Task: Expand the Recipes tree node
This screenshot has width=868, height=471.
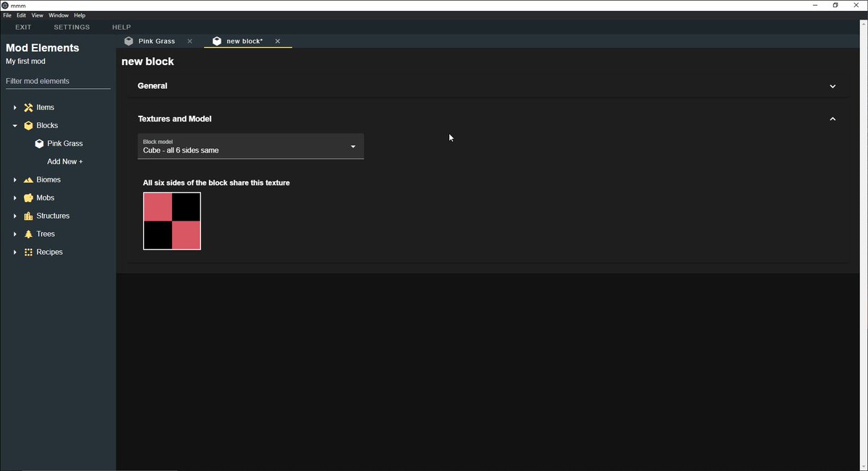Action: pos(14,252)
